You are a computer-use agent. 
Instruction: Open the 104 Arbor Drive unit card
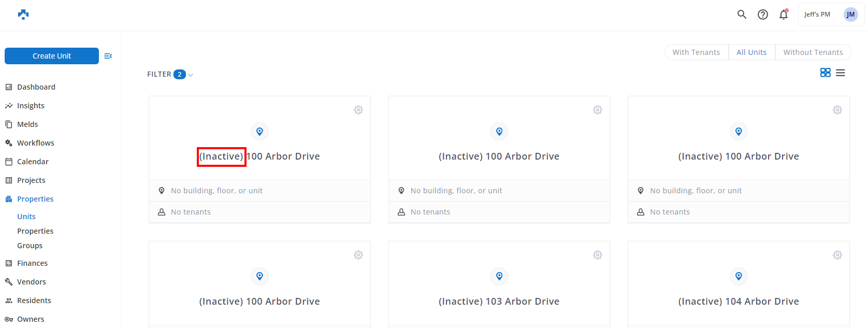point(738,301)
